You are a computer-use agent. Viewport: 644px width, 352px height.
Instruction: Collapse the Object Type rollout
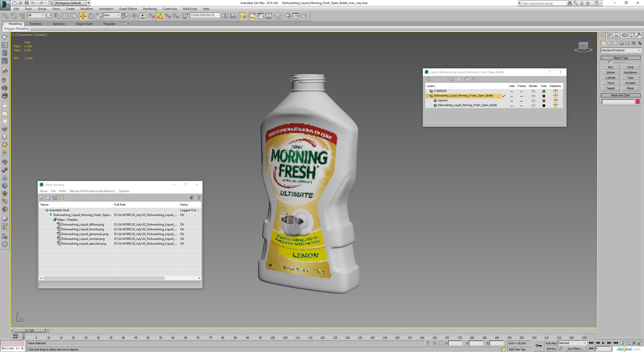coord(620,58)
